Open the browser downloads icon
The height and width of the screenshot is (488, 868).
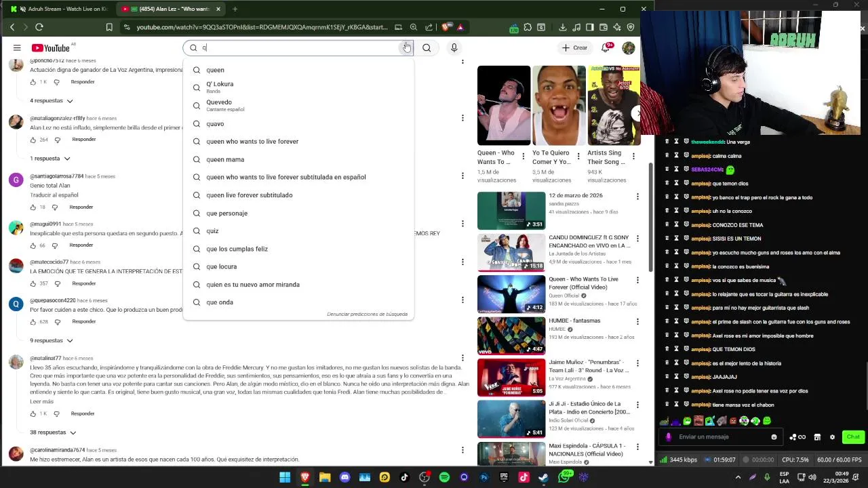pos(562,27)
